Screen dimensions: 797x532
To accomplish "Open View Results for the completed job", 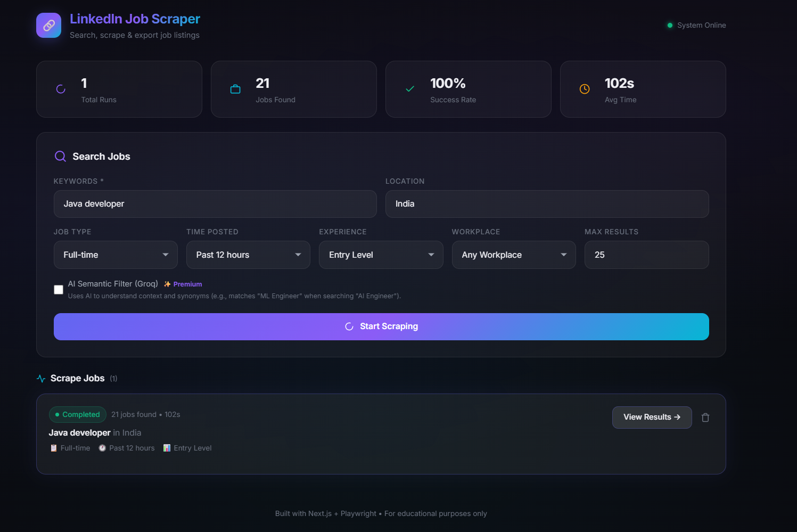I will click(652, 417).
